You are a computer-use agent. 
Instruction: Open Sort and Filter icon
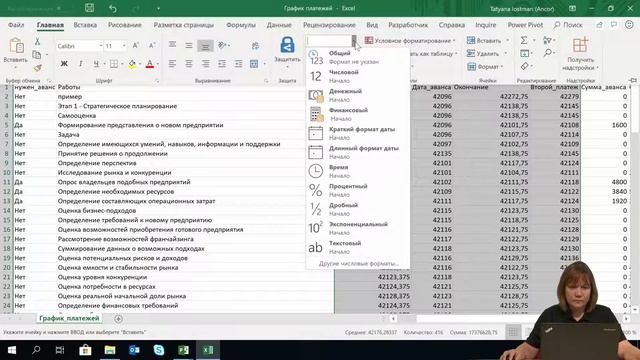tap(548, 40)
